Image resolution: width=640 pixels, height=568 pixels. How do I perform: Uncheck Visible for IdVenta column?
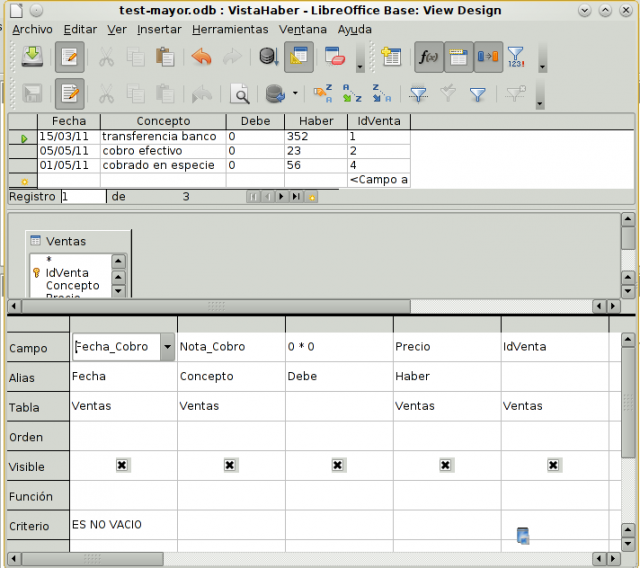[553, 465]
